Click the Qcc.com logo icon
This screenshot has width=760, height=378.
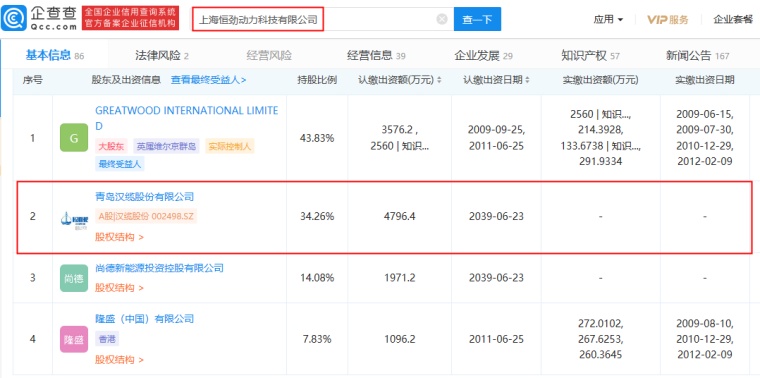pos(14,18)
